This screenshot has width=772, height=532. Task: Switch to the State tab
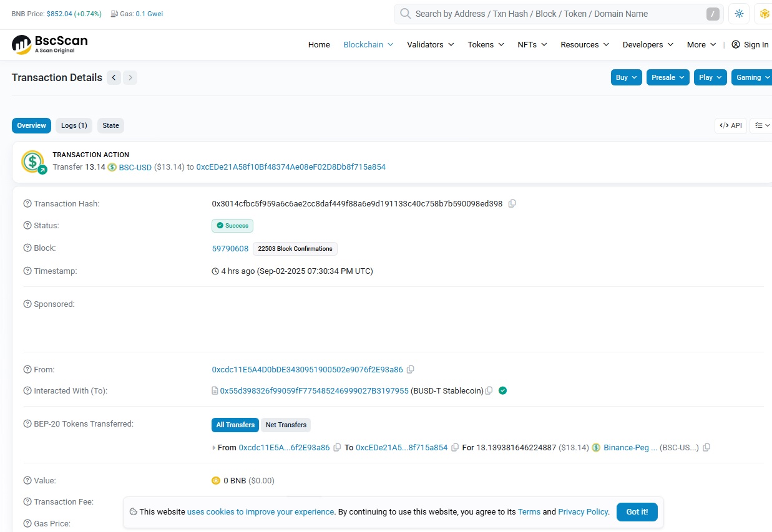(110, 126)
